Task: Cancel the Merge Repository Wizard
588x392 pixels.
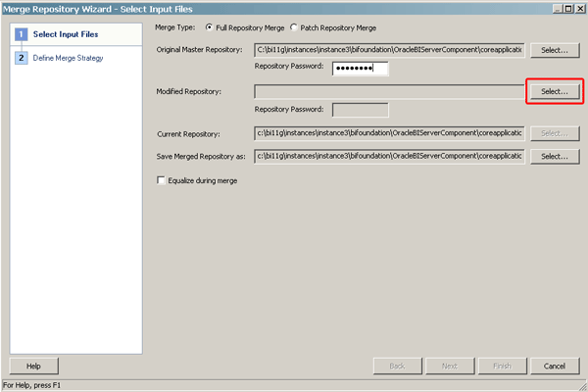Action: click(x=555, y=366)
